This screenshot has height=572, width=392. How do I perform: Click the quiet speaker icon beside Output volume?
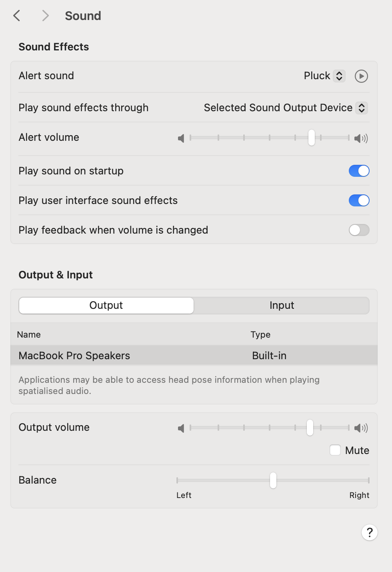pos(181,428)
